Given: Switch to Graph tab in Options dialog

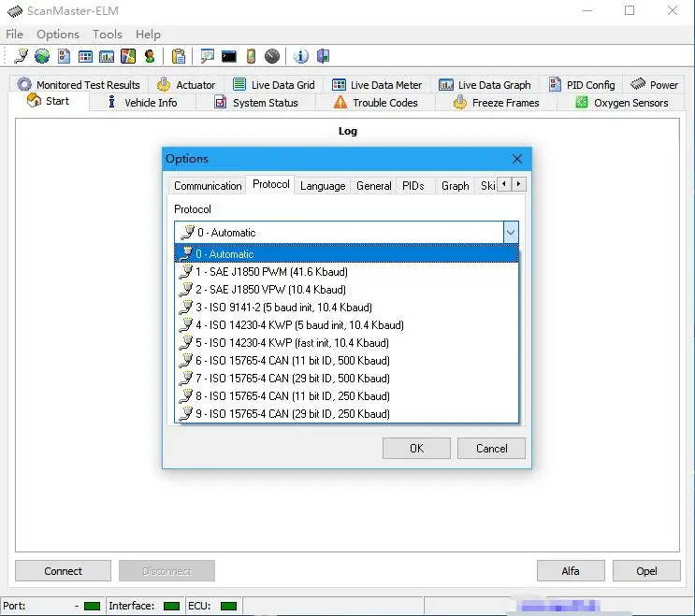Looking at the screenshot, I should pos(456,186).
